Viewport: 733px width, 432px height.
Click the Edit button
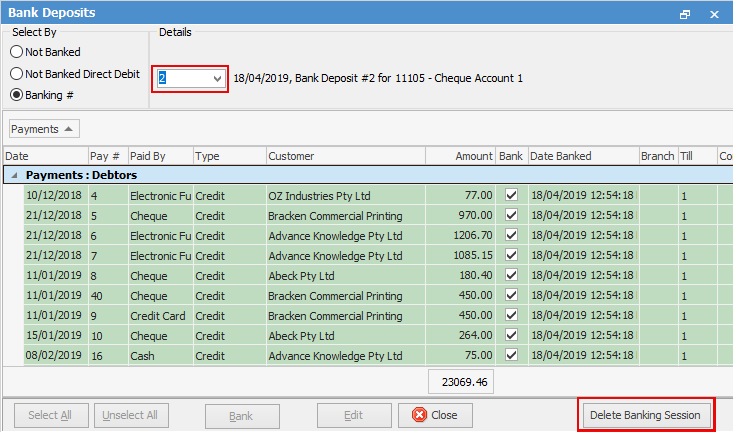[354, 415]
